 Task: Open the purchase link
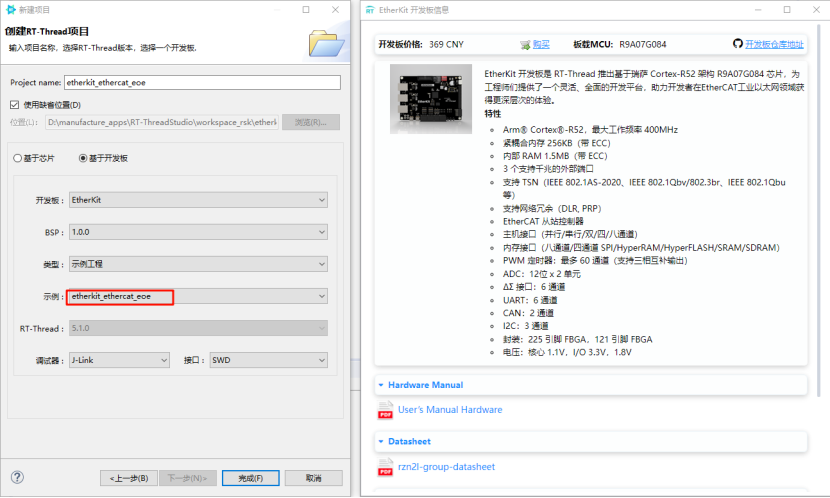click(540, 44)
